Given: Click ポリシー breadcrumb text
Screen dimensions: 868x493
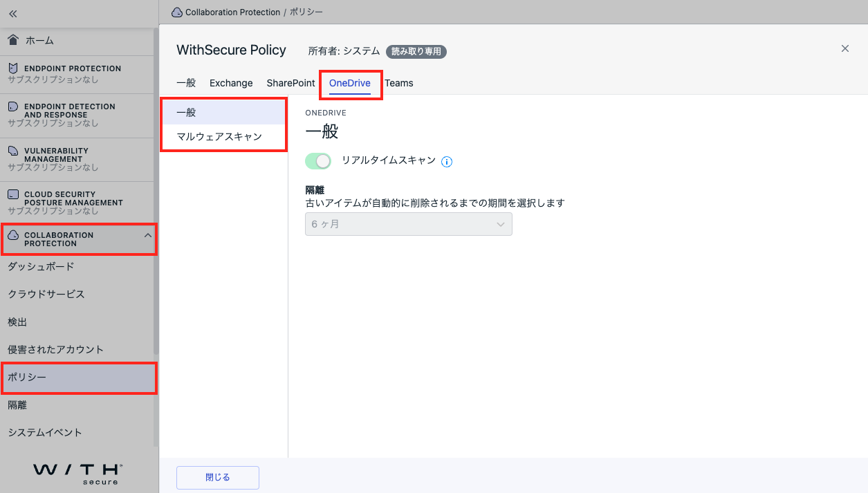Looking at the screenshot, I should [x=306, y=12].
